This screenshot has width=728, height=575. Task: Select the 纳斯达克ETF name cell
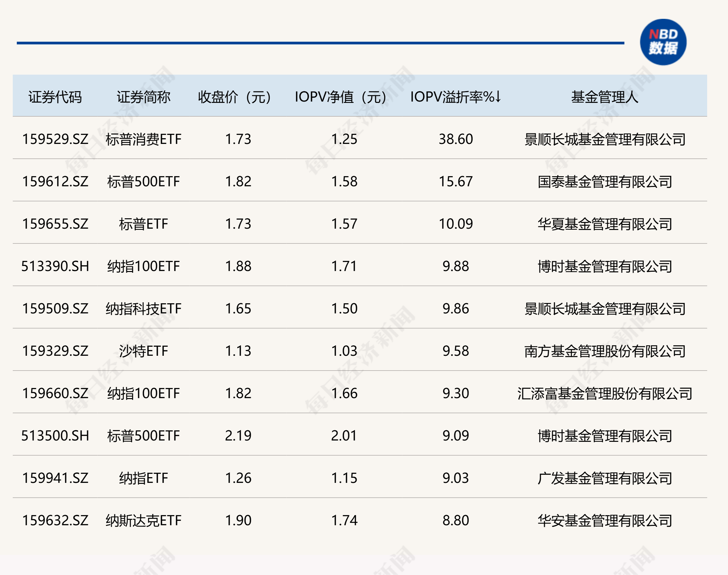[144, 521]
